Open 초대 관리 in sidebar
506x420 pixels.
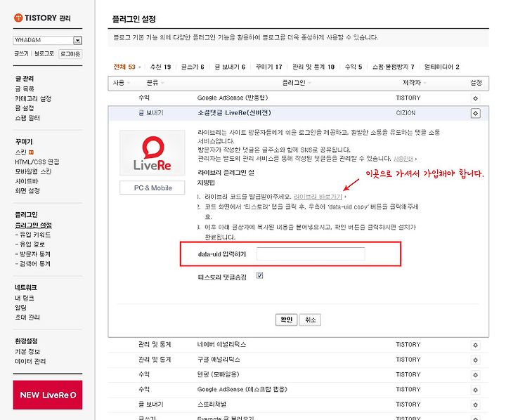tap(27, 317)
